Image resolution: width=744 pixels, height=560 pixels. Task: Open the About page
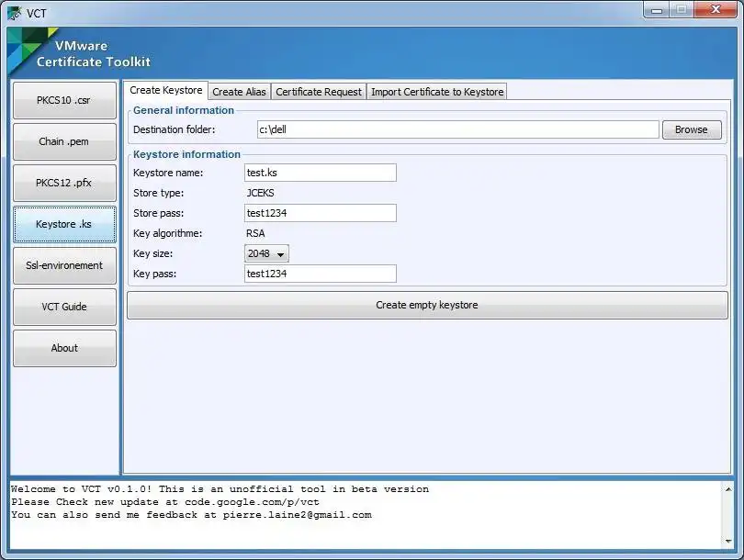[64, 348]
